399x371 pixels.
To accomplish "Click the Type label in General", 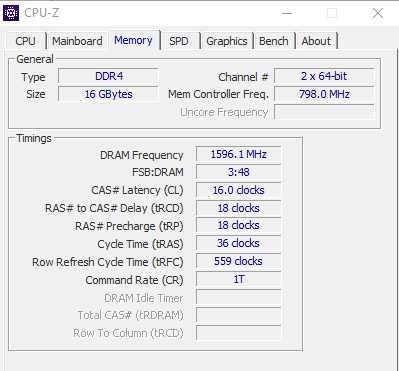I will click(33, 77).
